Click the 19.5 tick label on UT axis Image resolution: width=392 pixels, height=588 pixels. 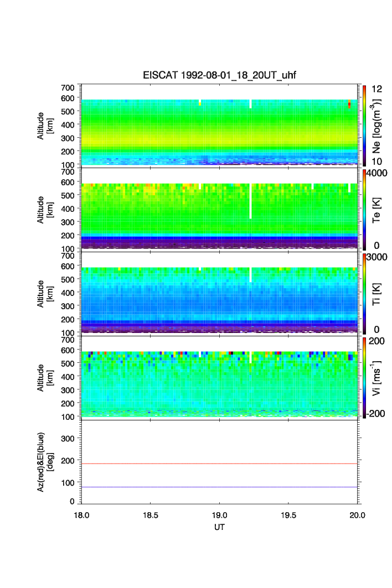[x=288, y=515]
